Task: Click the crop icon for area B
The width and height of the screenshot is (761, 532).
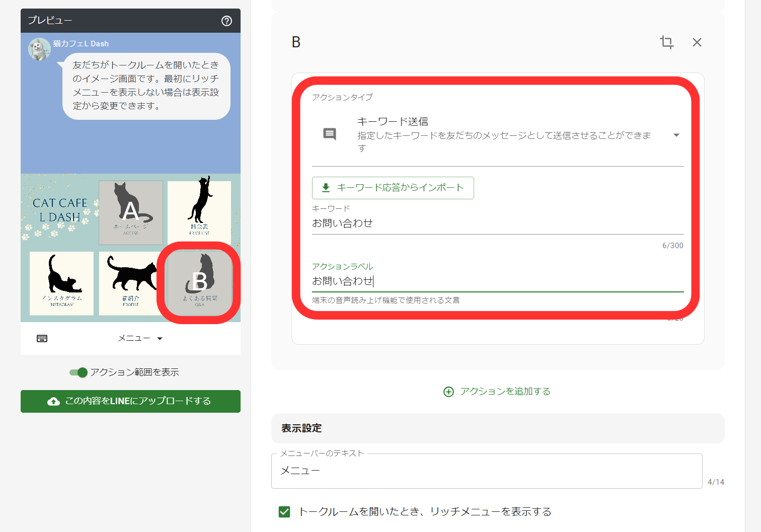Action: [x=666, y=42]
